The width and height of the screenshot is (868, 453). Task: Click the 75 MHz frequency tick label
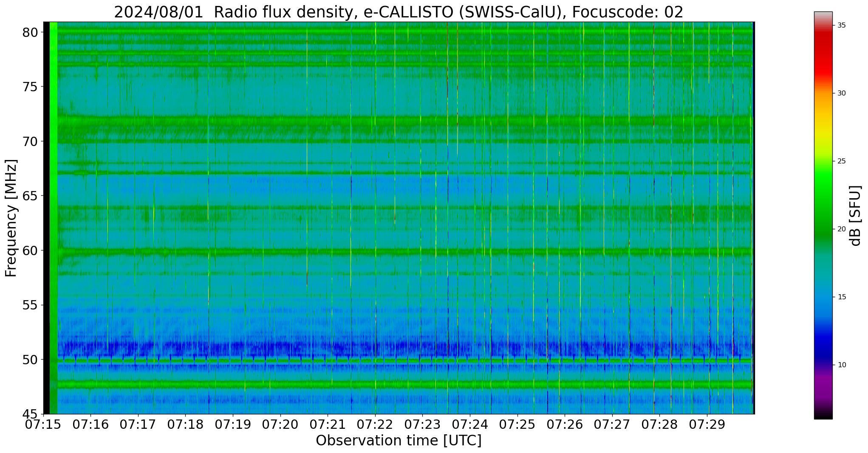(x=30, y=87)
